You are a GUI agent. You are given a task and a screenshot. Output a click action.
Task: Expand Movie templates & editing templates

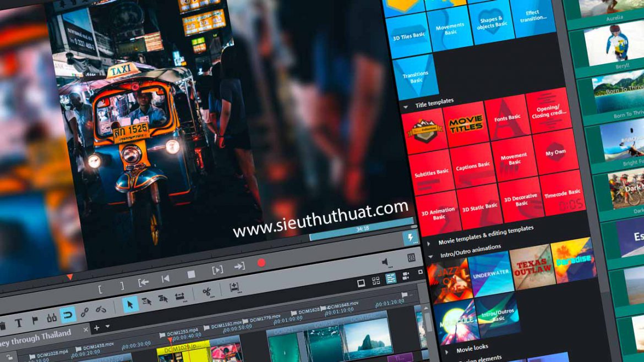pyautogui.click(x=429, y=243)
